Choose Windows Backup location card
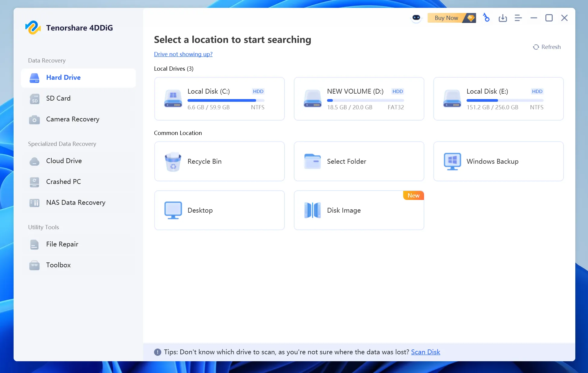This screenshot has height=373, width=588. [x=499, y=161]
